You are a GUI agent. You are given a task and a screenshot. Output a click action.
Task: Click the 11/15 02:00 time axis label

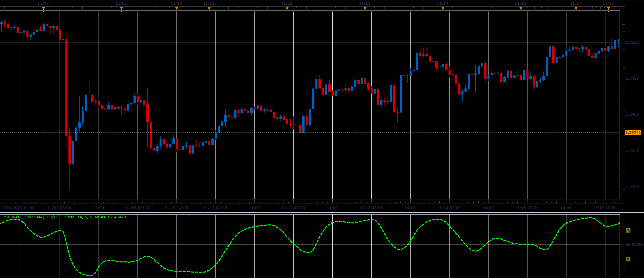click(x=527, y=208)
